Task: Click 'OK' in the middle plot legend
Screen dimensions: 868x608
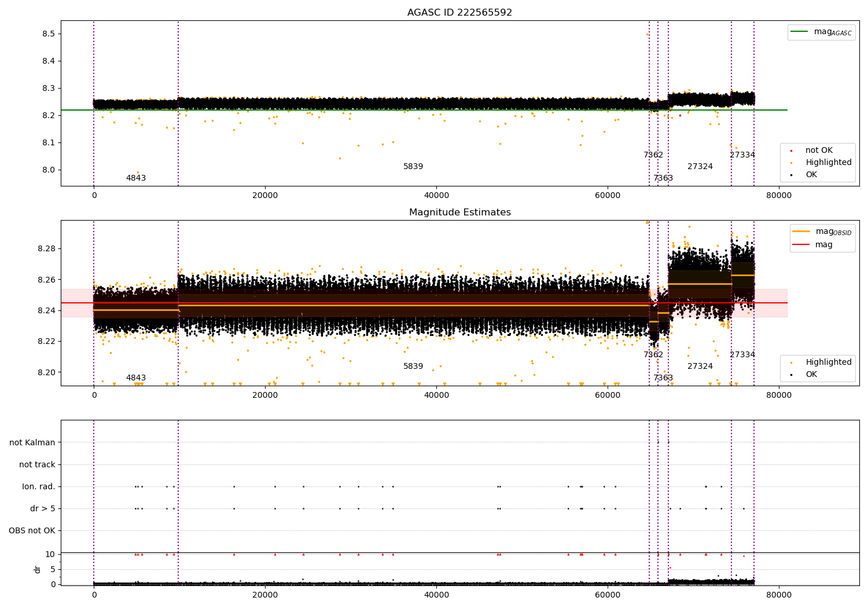Action: coord(811,375)
